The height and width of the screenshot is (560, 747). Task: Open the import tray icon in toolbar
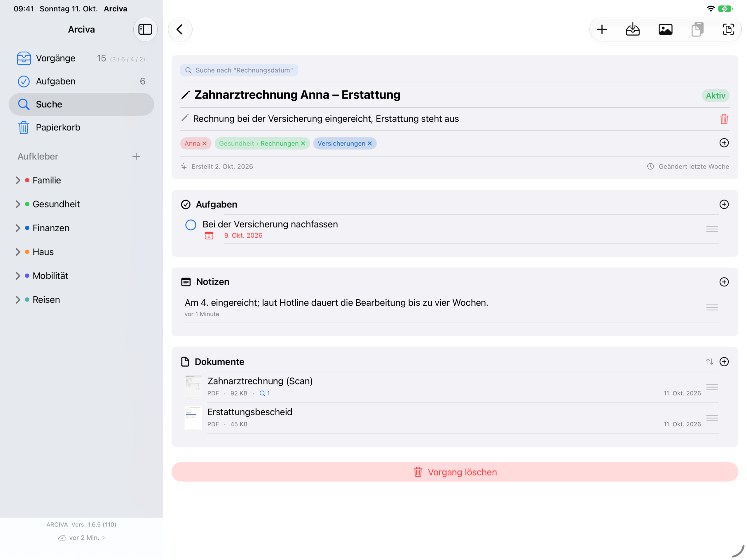[633, 29]
